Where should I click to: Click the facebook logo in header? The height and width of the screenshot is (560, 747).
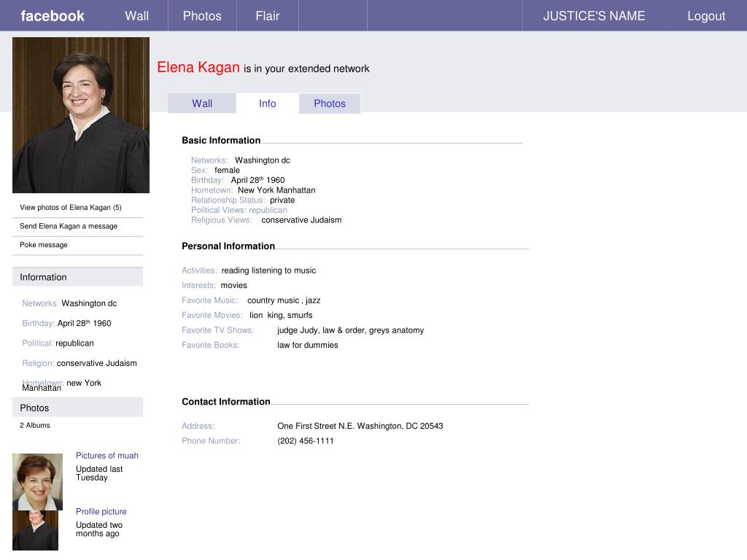click(53, 16)
